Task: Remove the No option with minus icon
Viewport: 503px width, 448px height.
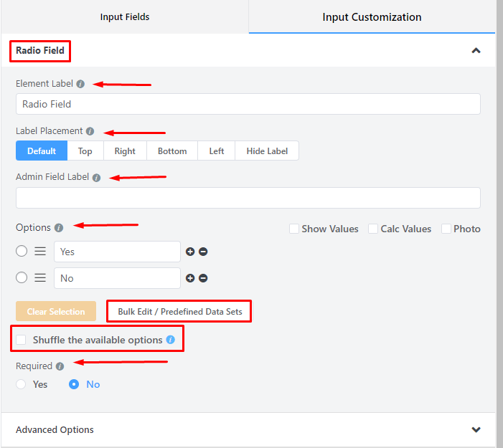Action: (203, 278)
